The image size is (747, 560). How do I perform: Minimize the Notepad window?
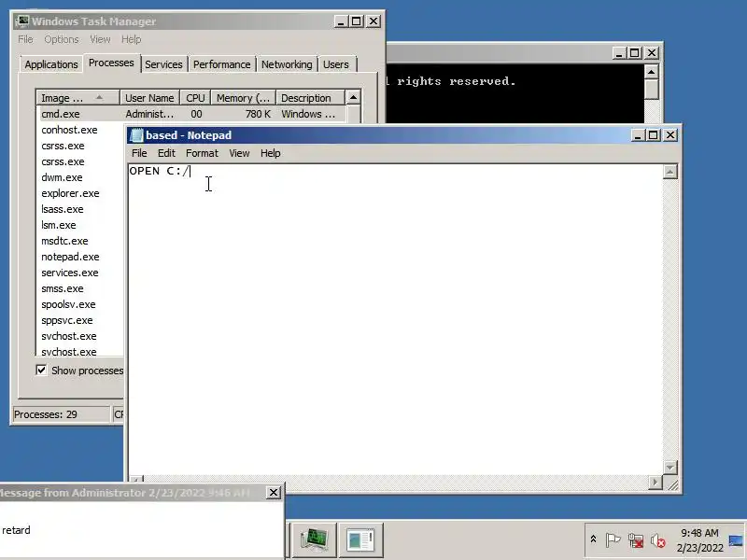point(639,135)
